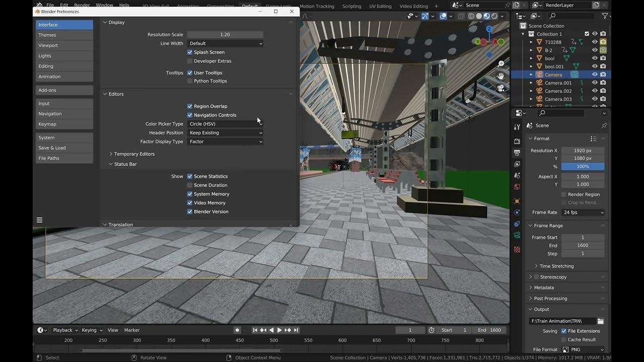Viewport: 644px width, 362px height.
Task: Select solid viewport shading icon
Action: [x=479, y=16]
